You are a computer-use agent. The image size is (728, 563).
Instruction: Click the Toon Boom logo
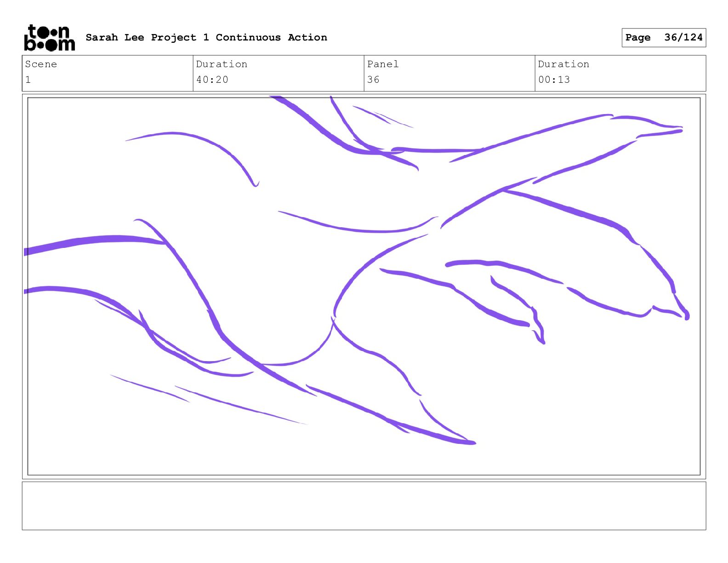49,38
